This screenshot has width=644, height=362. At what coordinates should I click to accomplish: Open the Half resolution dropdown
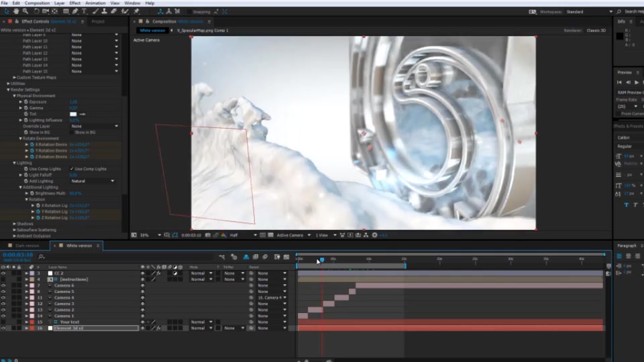click(243, 235)
